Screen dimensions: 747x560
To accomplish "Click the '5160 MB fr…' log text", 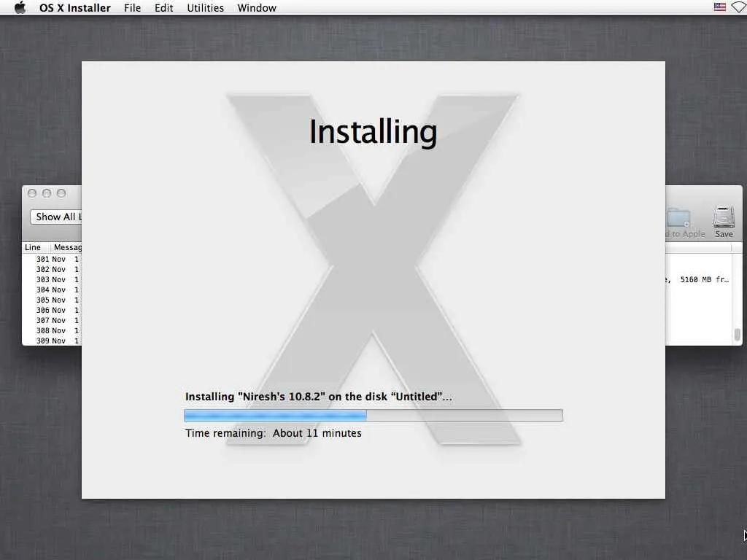I will tap(704, 279).
